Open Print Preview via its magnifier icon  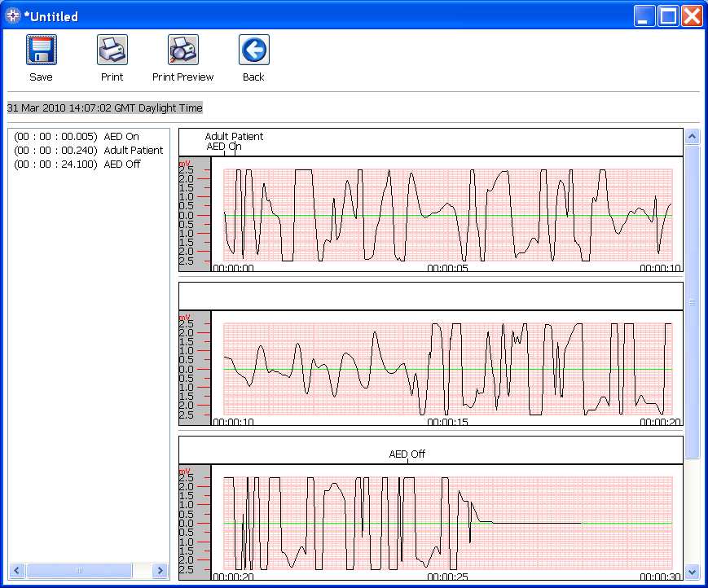pyautogui.click(x=182, y=50)
